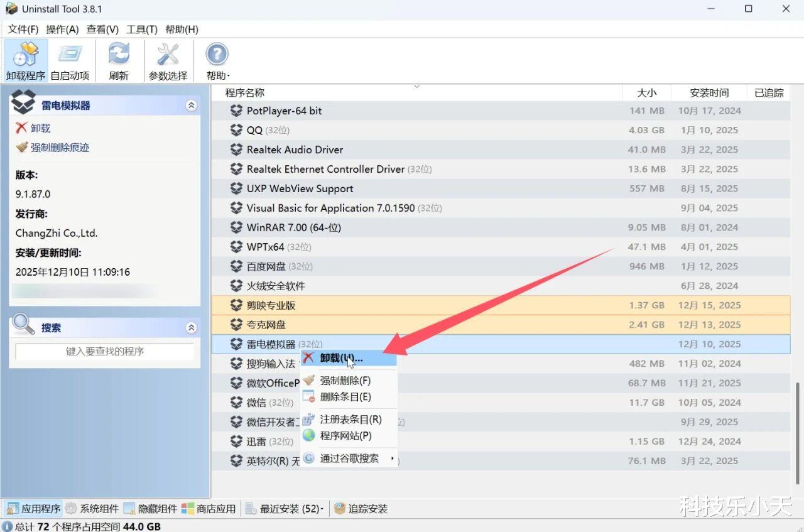Screen dimensions: 804x532
Task: Select the 百度网盘 program icon
Action: (236, 266)
